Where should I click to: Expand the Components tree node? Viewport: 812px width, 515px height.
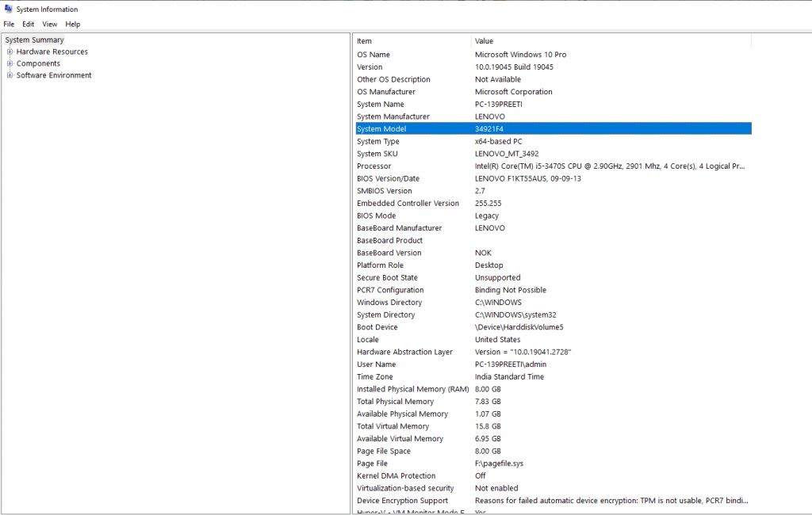[10, 63]
